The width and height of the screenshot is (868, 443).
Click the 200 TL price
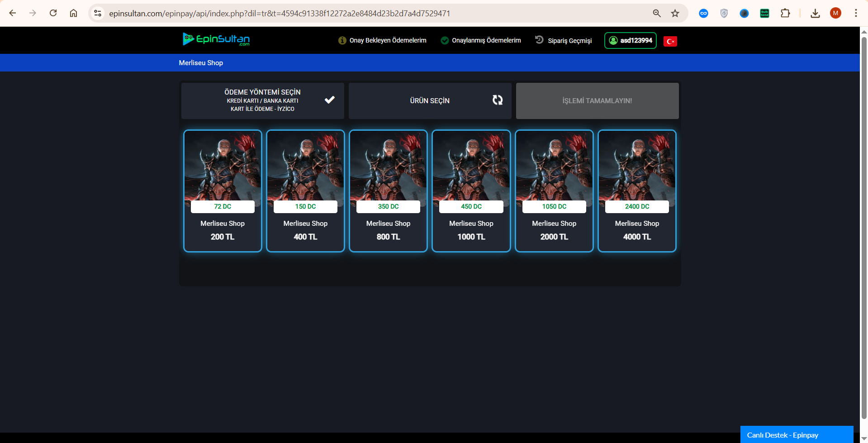(x=223, y=237)
